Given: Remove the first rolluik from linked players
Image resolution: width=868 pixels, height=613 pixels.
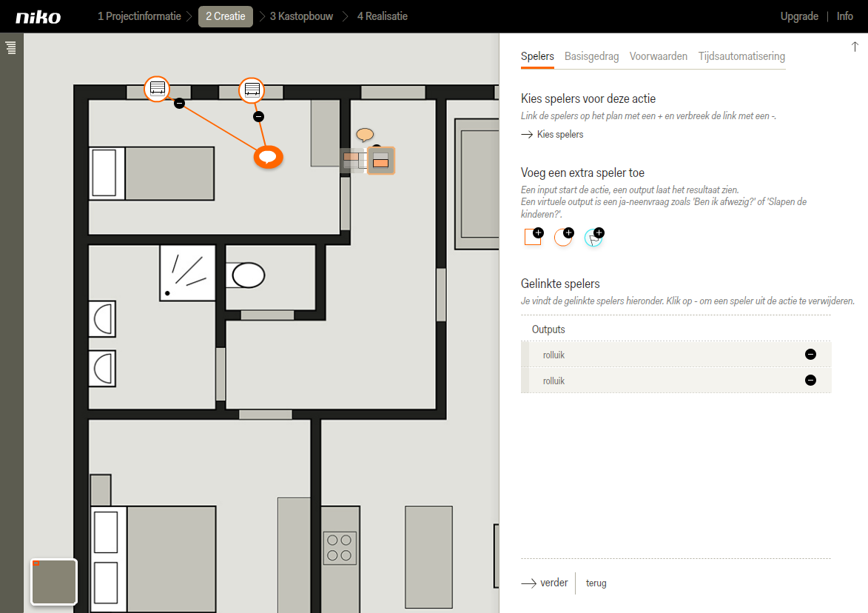Looking at the screenshot, I should click(810, 355).
